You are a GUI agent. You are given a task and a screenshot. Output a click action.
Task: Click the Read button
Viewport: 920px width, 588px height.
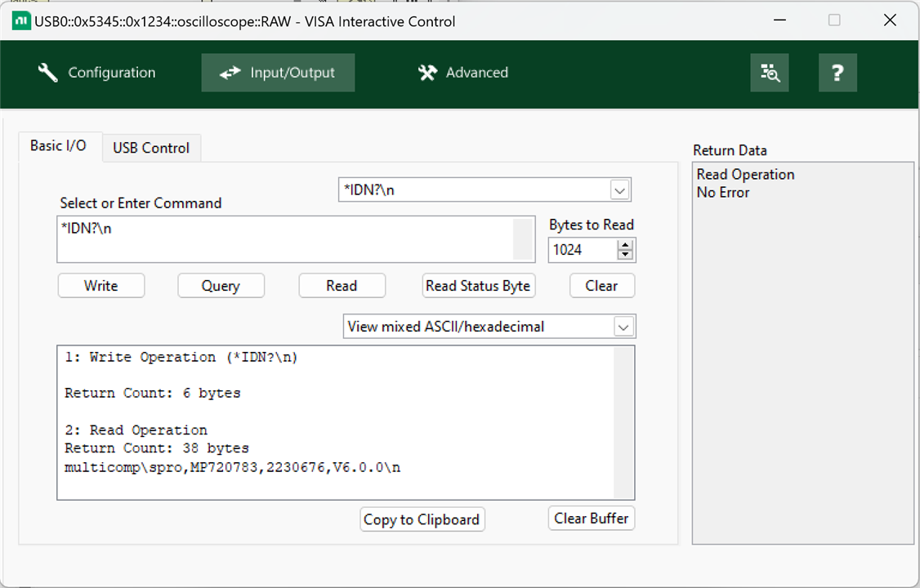342,286
